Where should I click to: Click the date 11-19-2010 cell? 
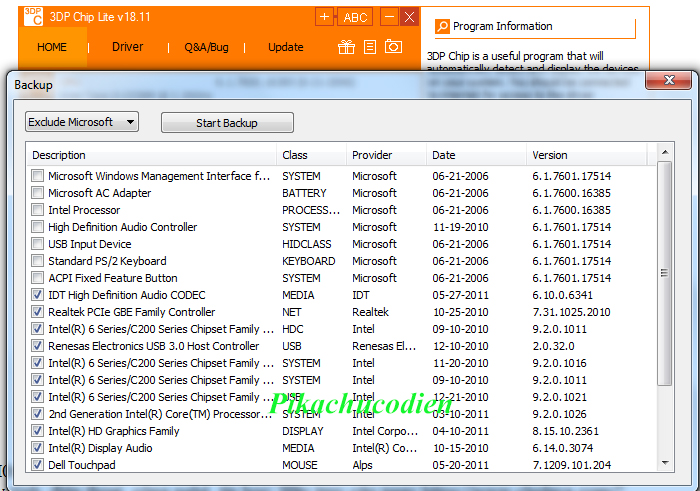[x=460, y=227]
